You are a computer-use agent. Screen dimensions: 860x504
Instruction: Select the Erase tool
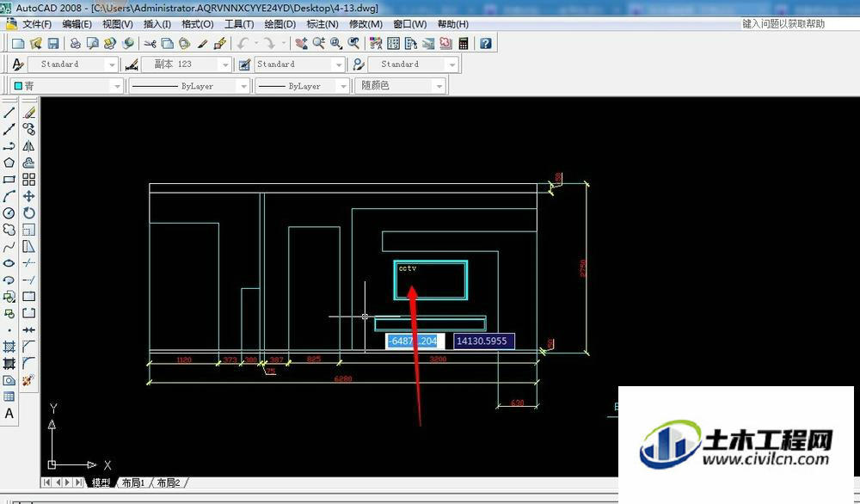pos(29,113)
